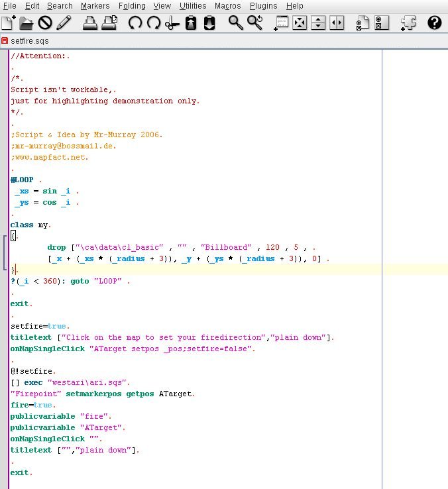
Task: Collapse the fold at the opening brace
Action: [5, 237]
